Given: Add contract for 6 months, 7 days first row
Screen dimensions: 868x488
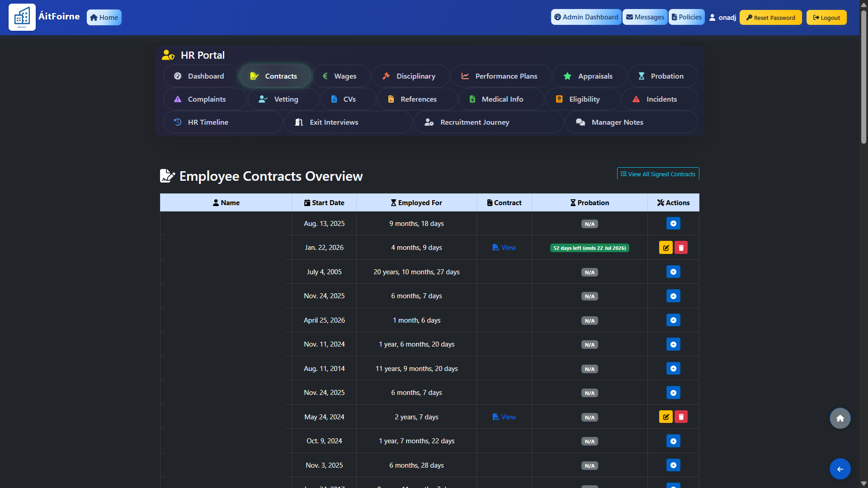Looking at the screenshot, I should click(673, 296).
